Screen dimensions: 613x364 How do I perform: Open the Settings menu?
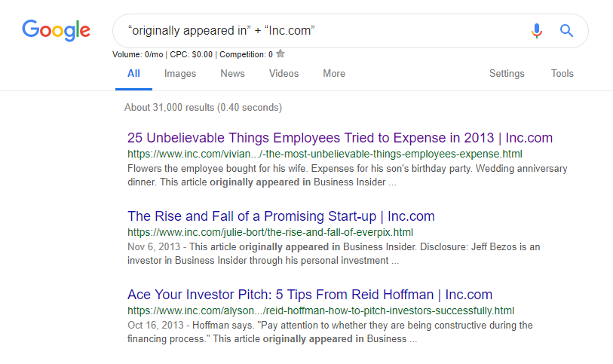(507, 74)
